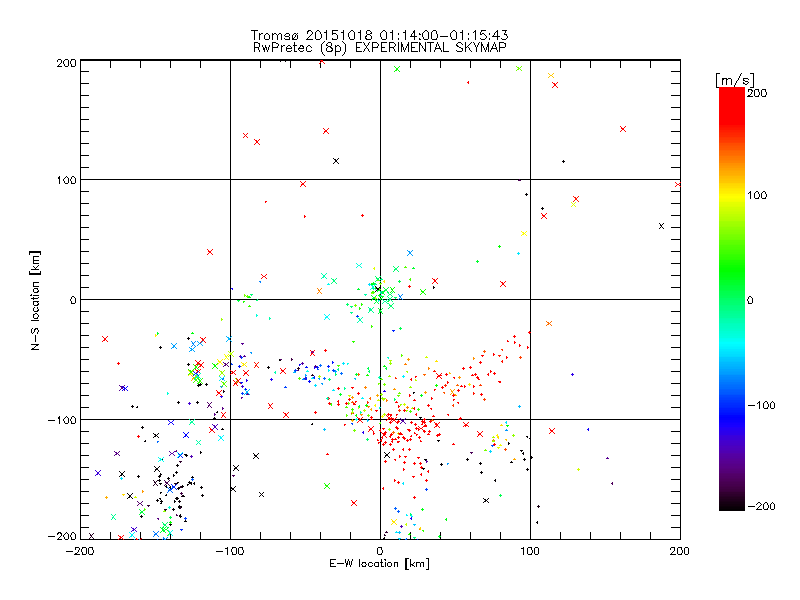
Task: Click the subtitle 'RwPretec (8p) EXPERIMENTAL SKYMAP'
Action: click(379, 48)
